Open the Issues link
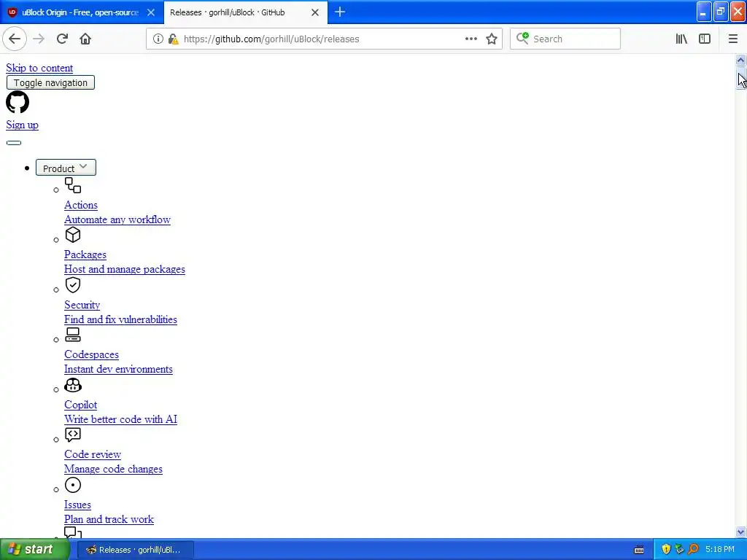747x560 pixels. 77,505
